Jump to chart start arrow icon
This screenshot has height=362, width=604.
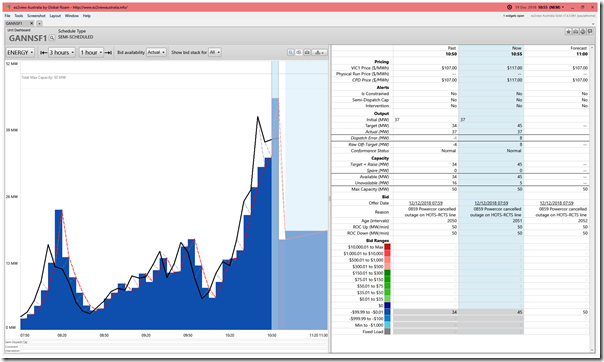(44, 52)
